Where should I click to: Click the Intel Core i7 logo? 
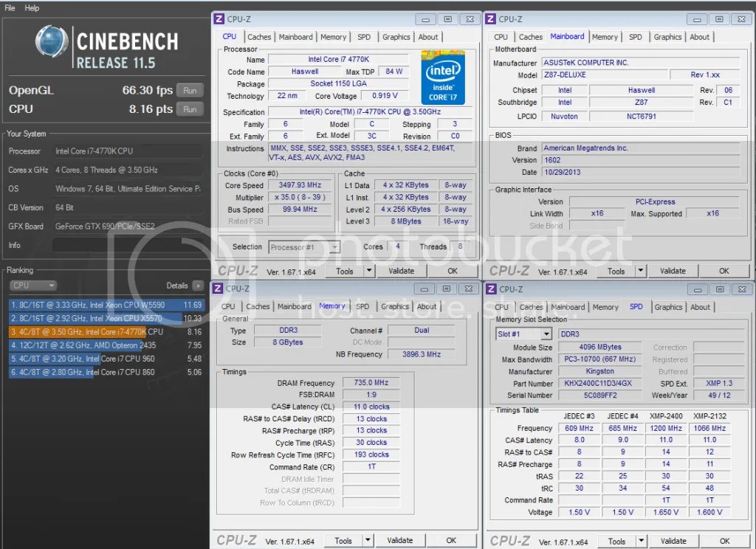443,77
